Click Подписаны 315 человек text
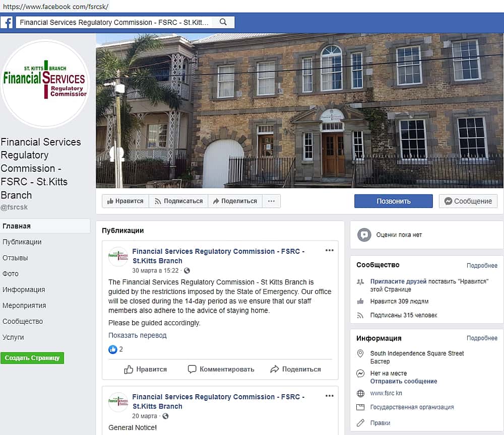 (404, 315)
